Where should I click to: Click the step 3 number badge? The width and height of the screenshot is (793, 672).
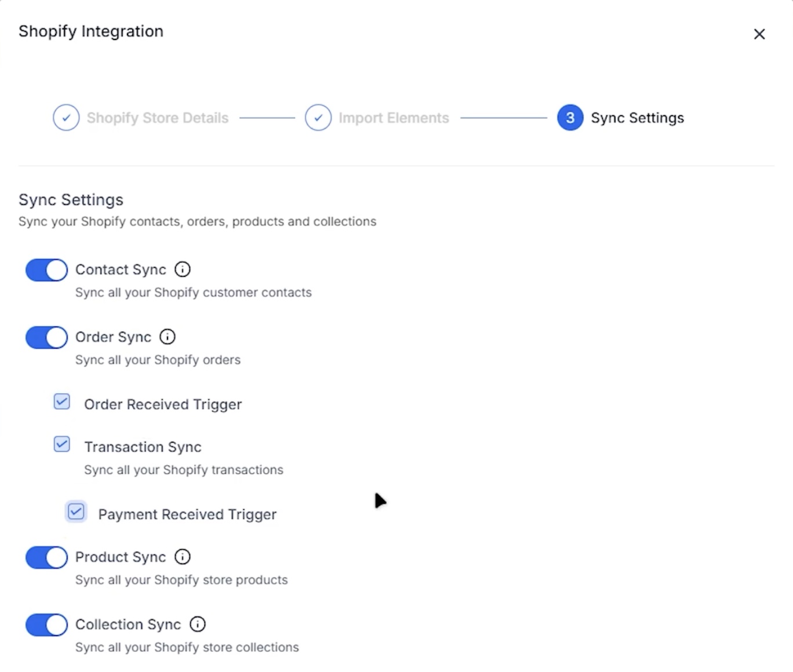pyautogui.click(x=570, y=118)
